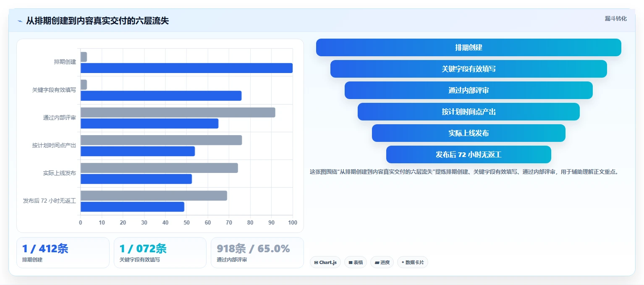This screenshot has width=644, height=285.
Task: Click the 关键字段有效填写 label on the chart's vertical axis
Action: coord(54,90)
